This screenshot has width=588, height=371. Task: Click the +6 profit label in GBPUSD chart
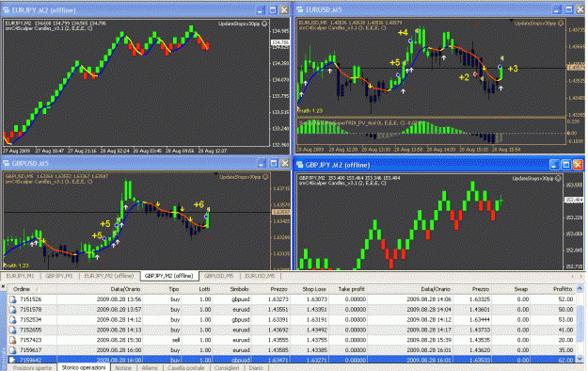coord(199,204)
